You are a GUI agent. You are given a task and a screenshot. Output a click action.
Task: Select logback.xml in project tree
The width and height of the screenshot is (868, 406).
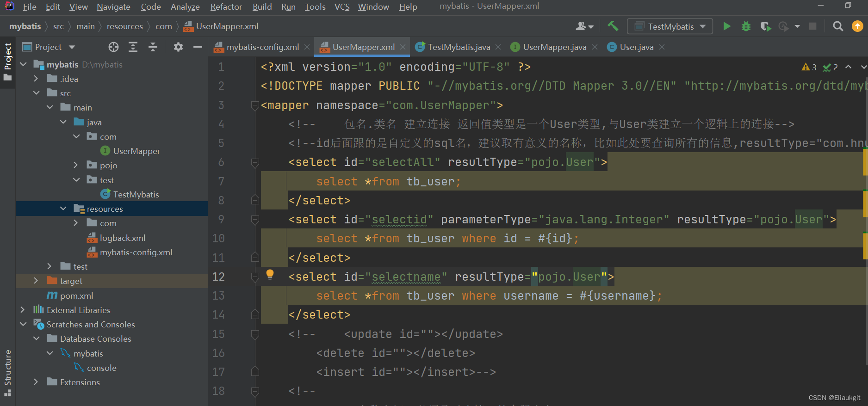click(123, 238)
